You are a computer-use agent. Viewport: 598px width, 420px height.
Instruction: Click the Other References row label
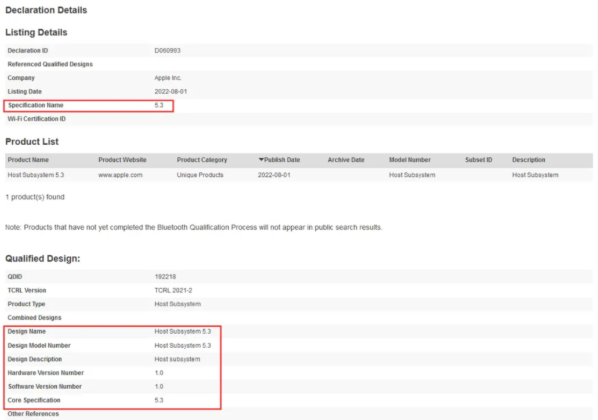click(33, 414)
